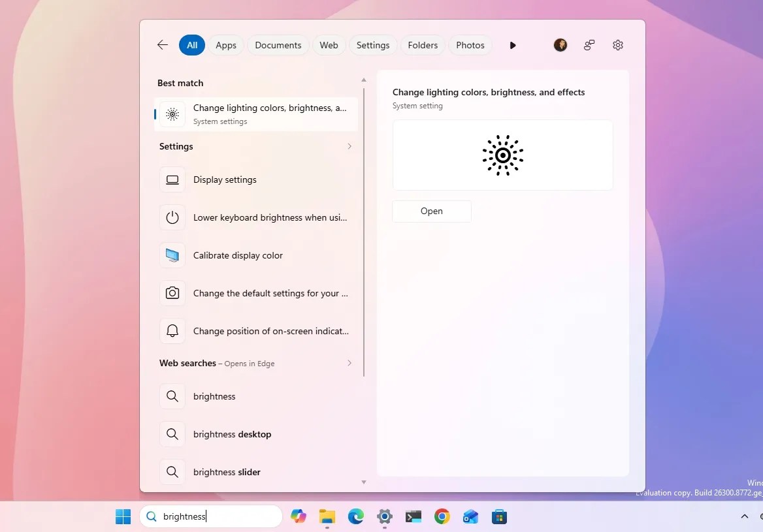Click the camera icon in results

[x=172, y=294]
